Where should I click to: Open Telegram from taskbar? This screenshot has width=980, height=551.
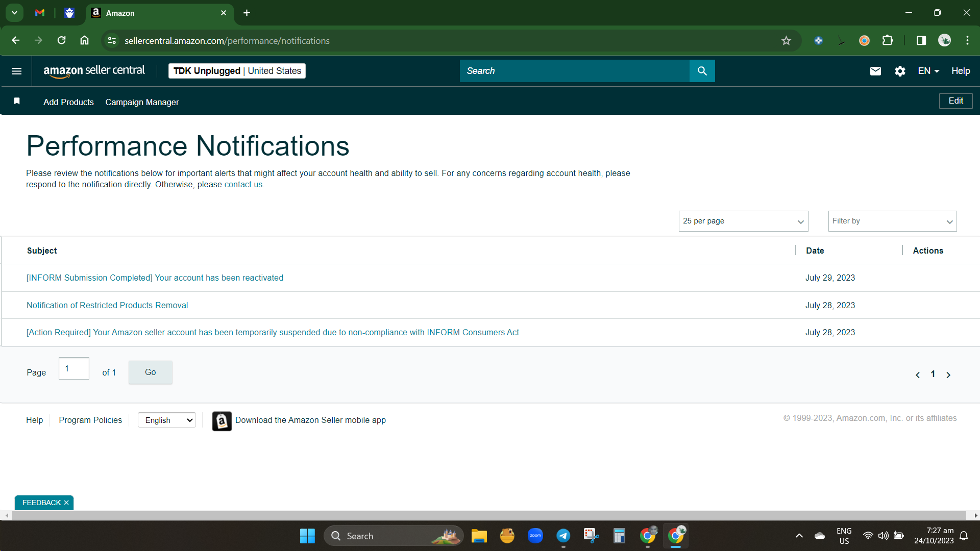point(563,536)
